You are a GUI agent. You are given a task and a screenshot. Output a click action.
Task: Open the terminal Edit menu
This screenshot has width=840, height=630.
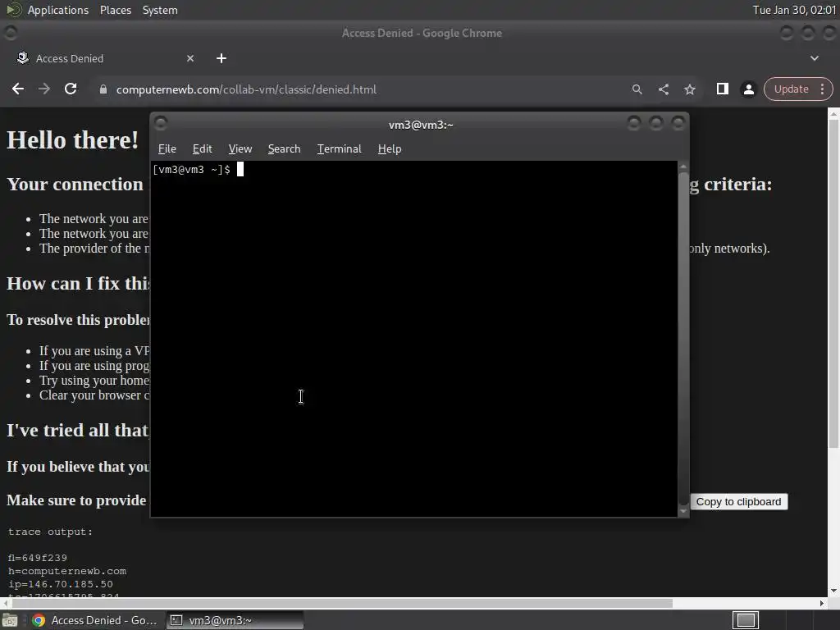click(203, 149)
